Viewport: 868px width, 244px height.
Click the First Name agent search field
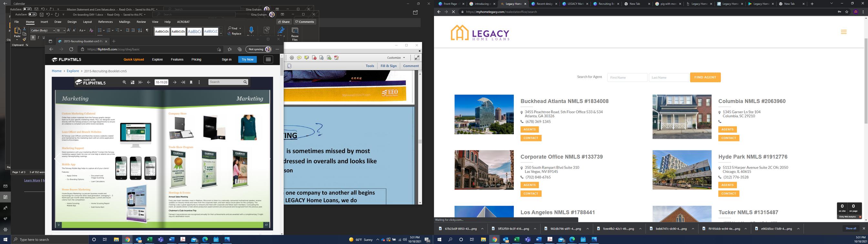(627, 77)
